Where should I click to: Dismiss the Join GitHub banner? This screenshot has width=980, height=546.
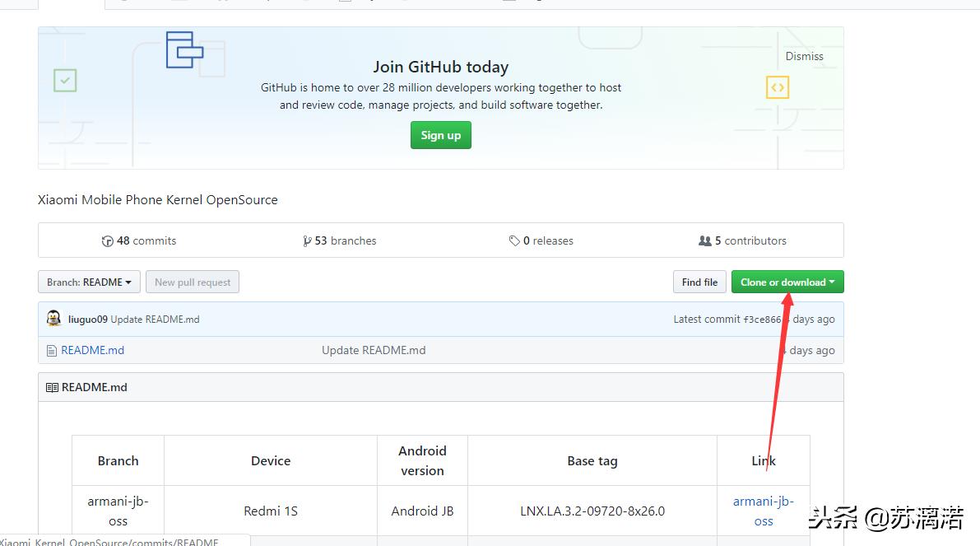[804, 56]
